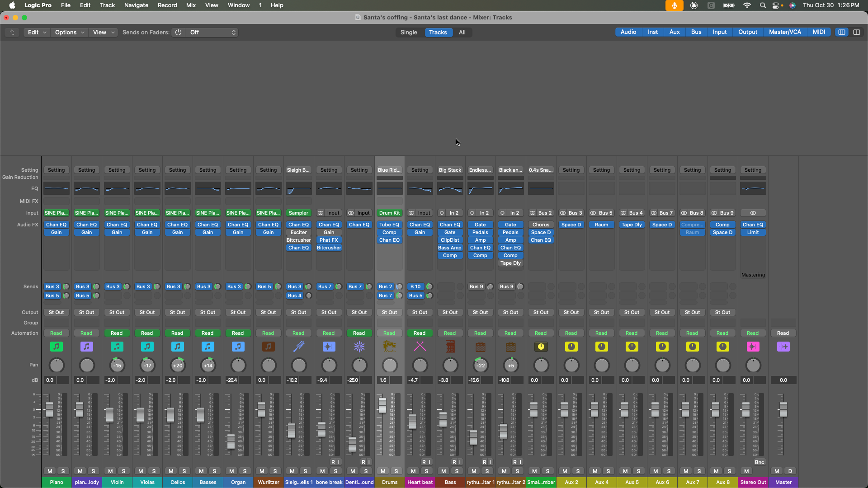Click the narrow channel strips view icon
Viewport: 868px width, 488px height.
841,32
